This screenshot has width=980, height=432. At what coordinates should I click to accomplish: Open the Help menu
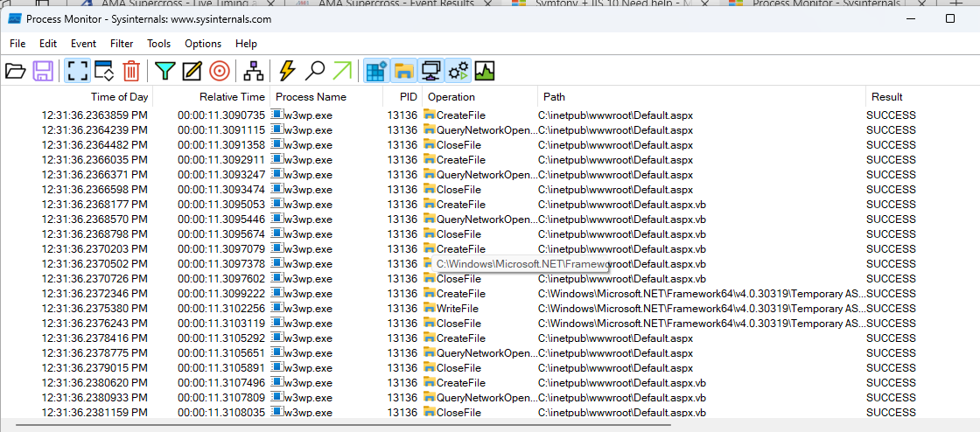(x=246, y=44)
